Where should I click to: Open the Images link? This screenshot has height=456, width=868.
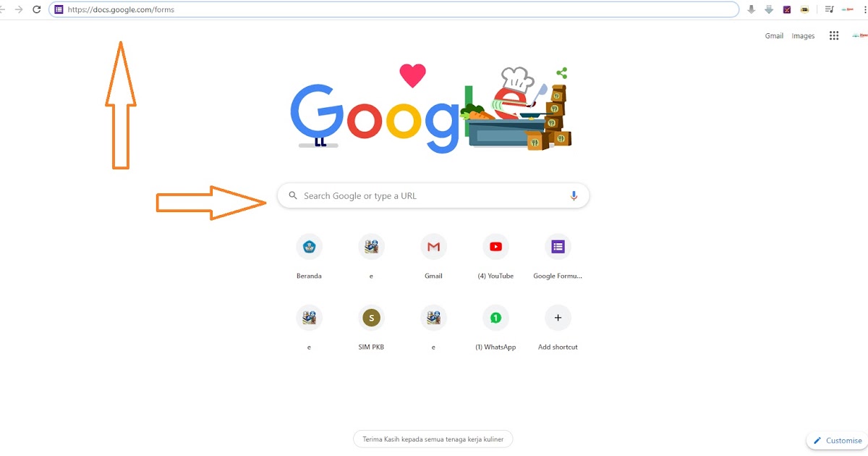tap(803, 35)
